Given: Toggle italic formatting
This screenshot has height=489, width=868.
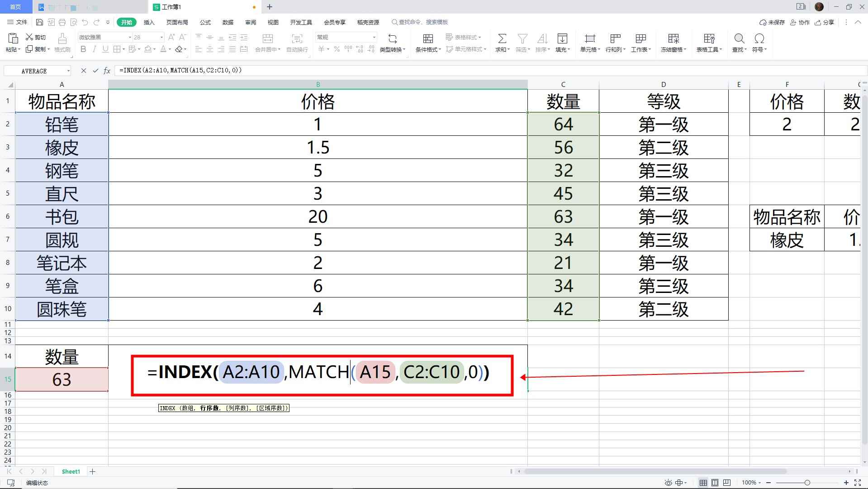Looking at the screenshot, I should coord(94,49).
